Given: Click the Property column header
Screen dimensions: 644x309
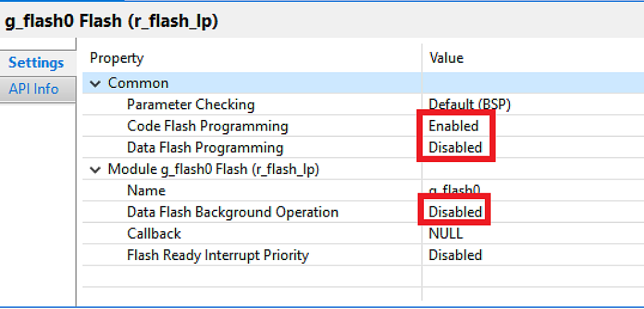Looking at the screenshot, I should coord(117,58).
